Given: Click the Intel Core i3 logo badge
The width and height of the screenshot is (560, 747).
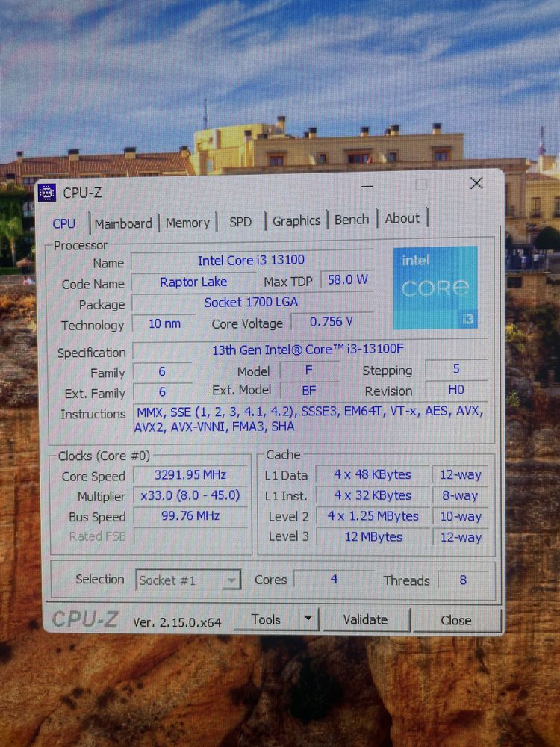Looking at the screenshot, I should (435, 288).
